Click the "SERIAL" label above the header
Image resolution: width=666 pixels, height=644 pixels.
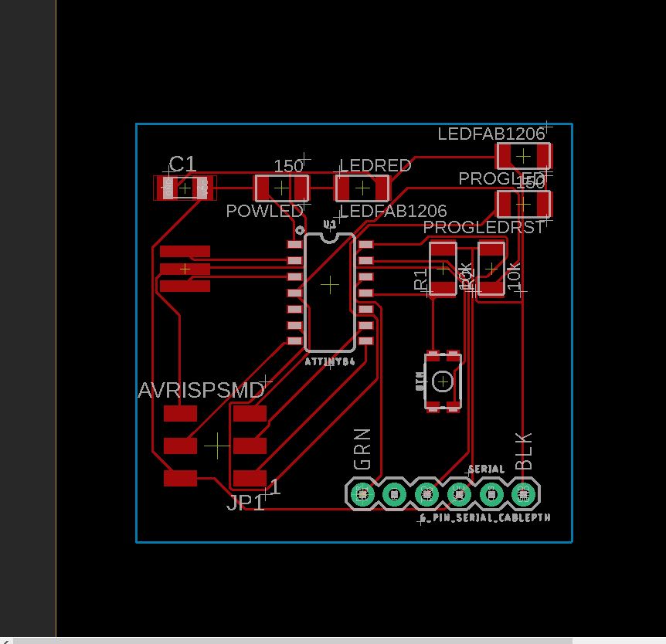(486, 469)
